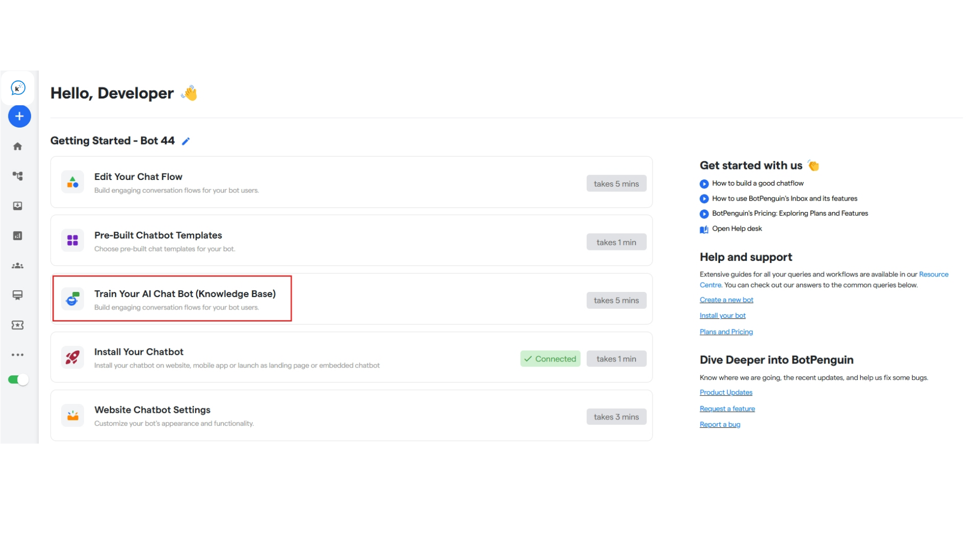
Task: Open the 'Report a bug' link
Action: click(720, 424)
